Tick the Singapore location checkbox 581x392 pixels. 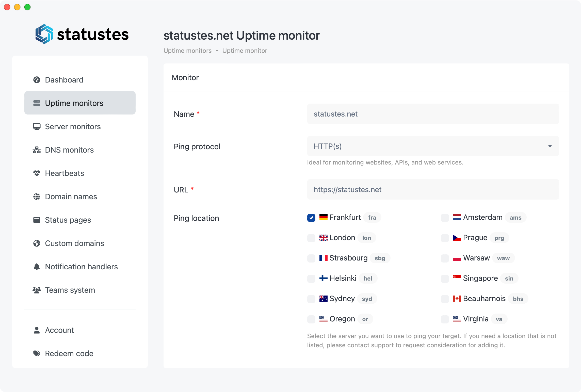tap(445, 279)
